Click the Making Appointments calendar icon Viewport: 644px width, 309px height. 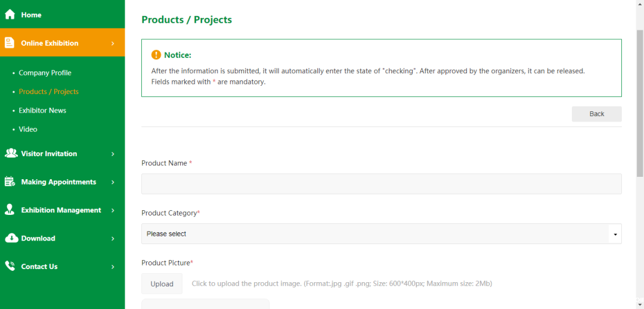point(10,182)
